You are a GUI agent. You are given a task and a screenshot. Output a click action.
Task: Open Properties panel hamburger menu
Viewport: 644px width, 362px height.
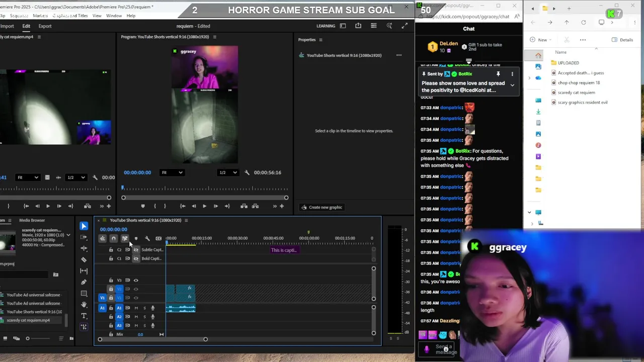320,40
